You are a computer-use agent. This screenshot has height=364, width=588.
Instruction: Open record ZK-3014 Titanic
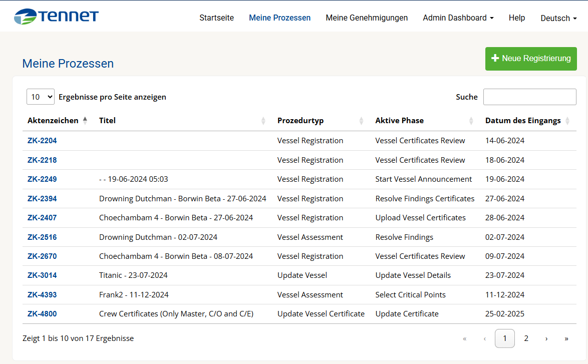tap(42, 275)
